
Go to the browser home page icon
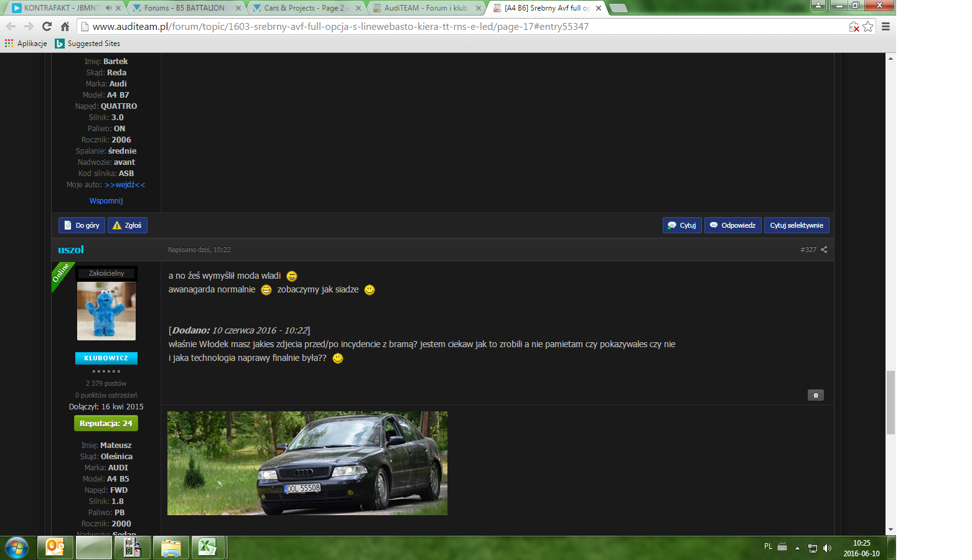pos(65,26)
